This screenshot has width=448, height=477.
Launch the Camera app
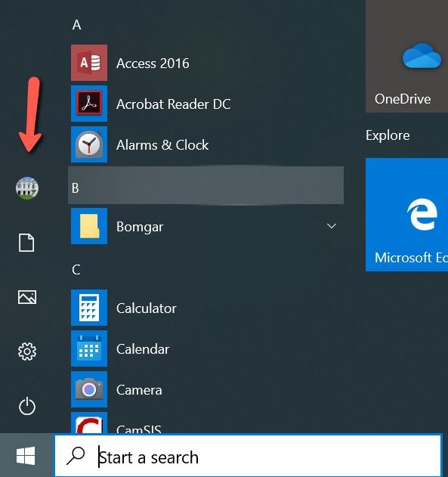tap(206, 389)
